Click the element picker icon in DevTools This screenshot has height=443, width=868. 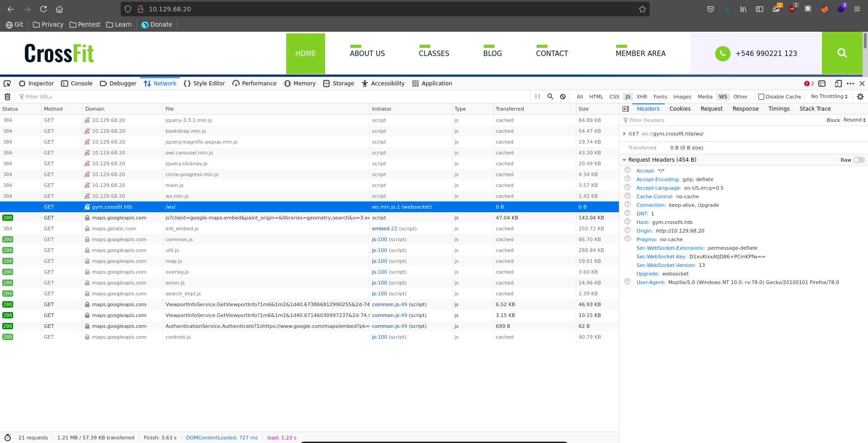[x=7, y=84]
